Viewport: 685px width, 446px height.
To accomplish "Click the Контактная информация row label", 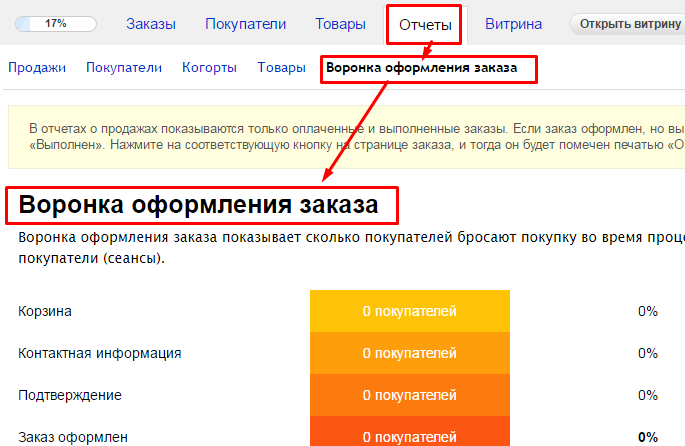I will [x=100, y=353].
